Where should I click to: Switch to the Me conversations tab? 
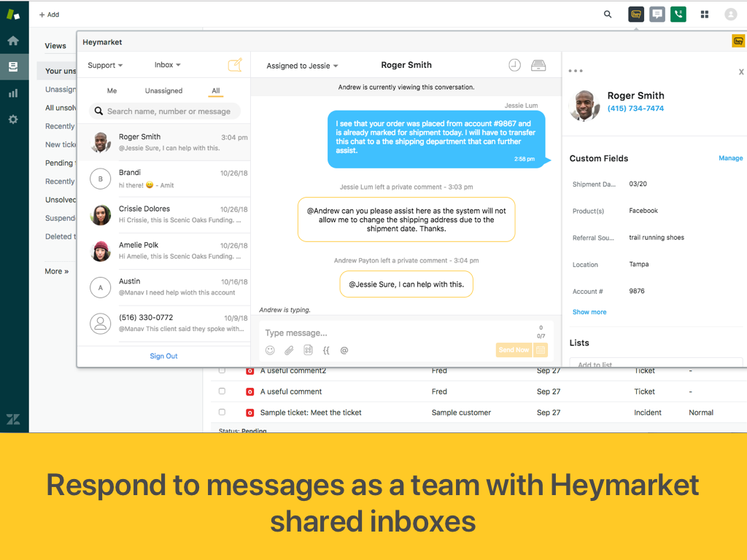[x=112, y=90]
